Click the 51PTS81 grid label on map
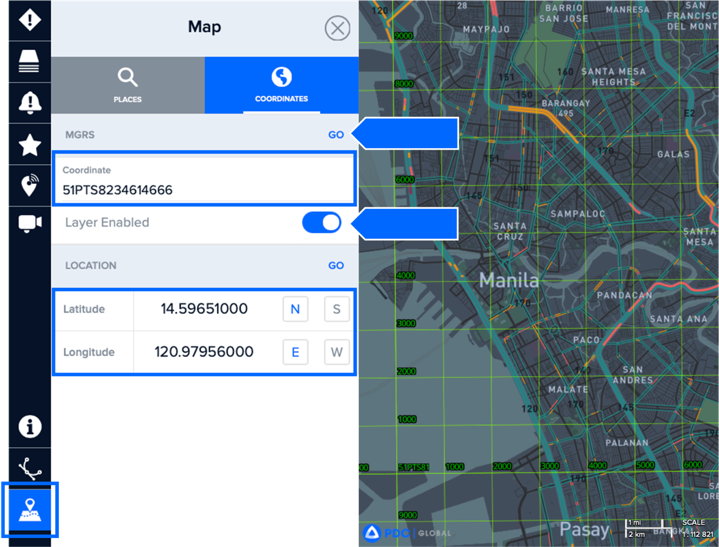This screenshot has width=719, height=547. 414,467
